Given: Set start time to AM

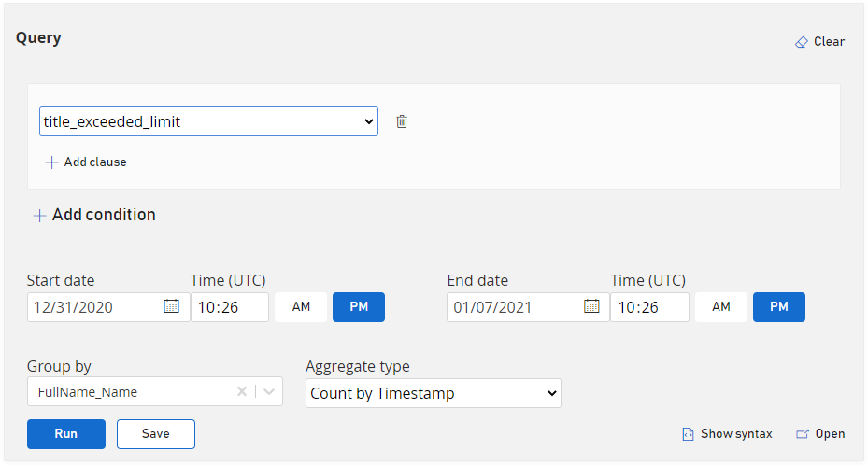Looking at the screenshot, I should 301,307.
